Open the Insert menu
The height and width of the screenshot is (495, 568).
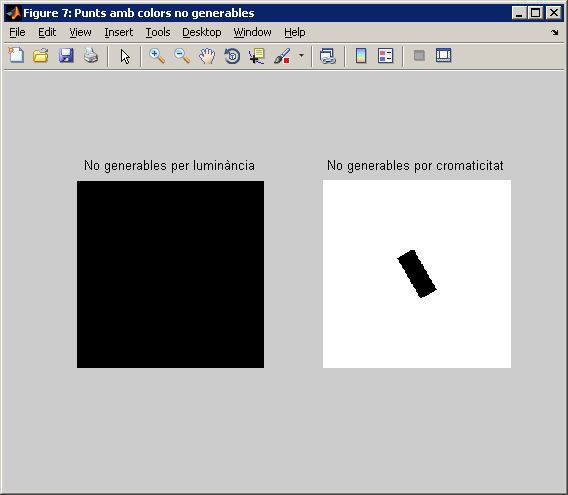(118, 32)
